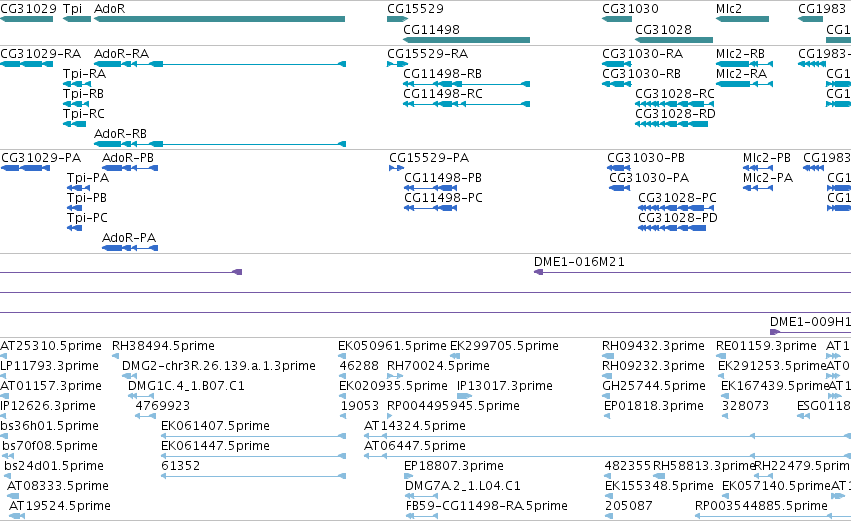
Task: Select the Tpi-PC protein label
Action: pos(87,218)
